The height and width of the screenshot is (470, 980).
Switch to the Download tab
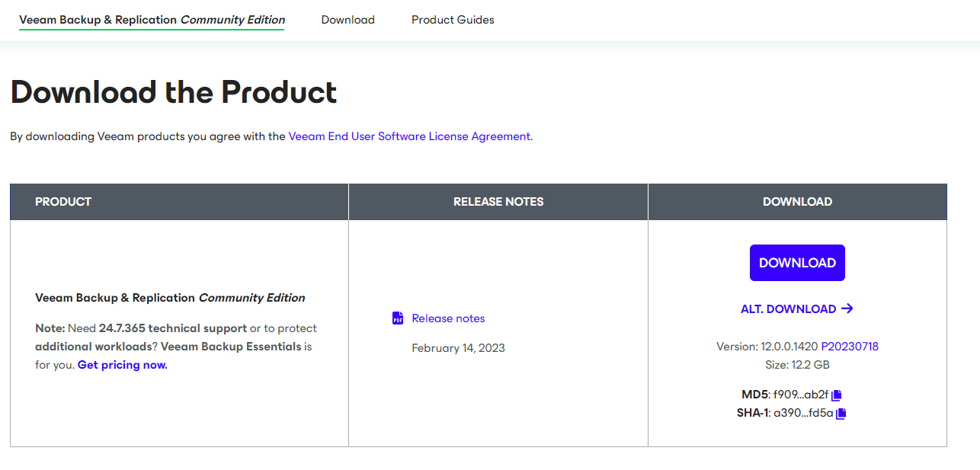point(348,20)
